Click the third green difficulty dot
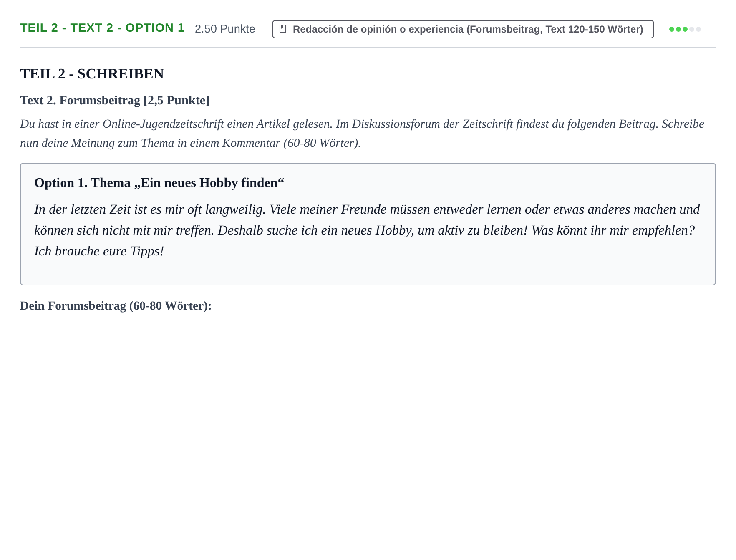The height and width of the screenshot is (560, 736). (x=685, y=29)
